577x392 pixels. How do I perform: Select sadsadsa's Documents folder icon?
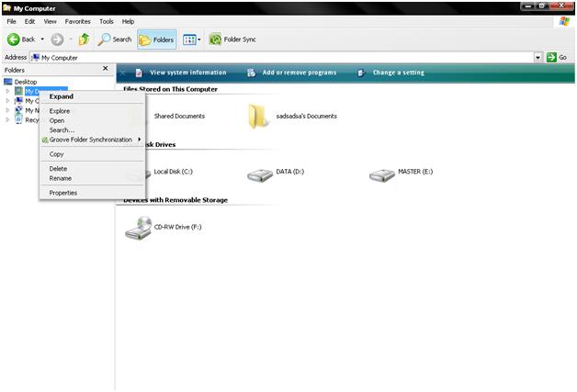coord(257,117)
